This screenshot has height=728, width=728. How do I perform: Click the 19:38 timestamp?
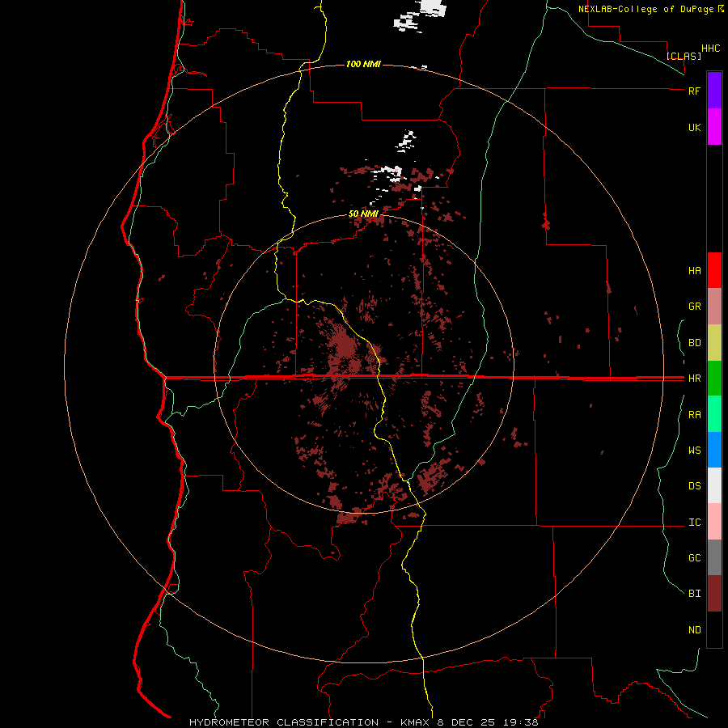[x=520, y=722]
